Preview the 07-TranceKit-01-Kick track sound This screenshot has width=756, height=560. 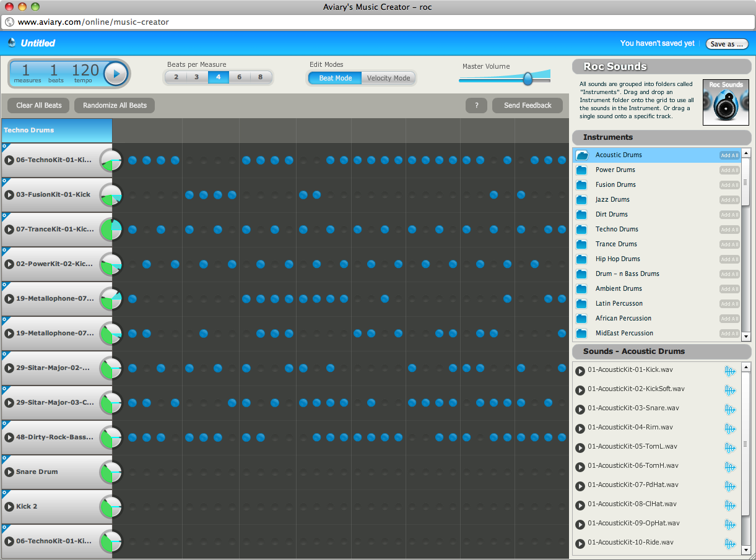click(9, 230)
